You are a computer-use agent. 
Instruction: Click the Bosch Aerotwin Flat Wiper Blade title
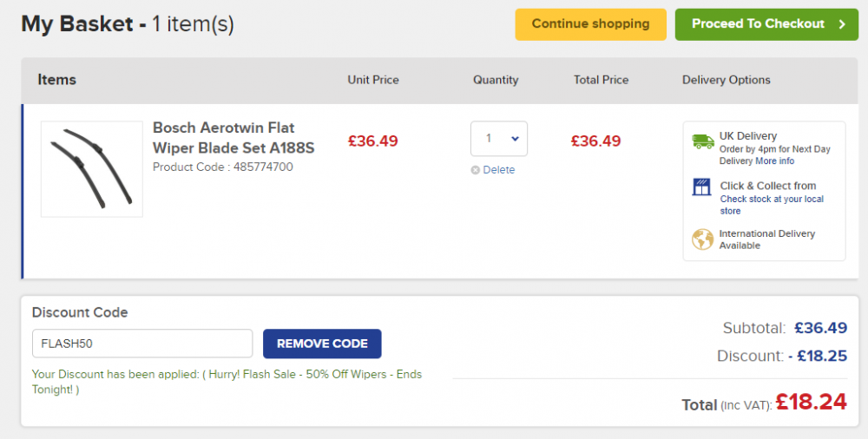pyautogui.click(x=233, y=138)
